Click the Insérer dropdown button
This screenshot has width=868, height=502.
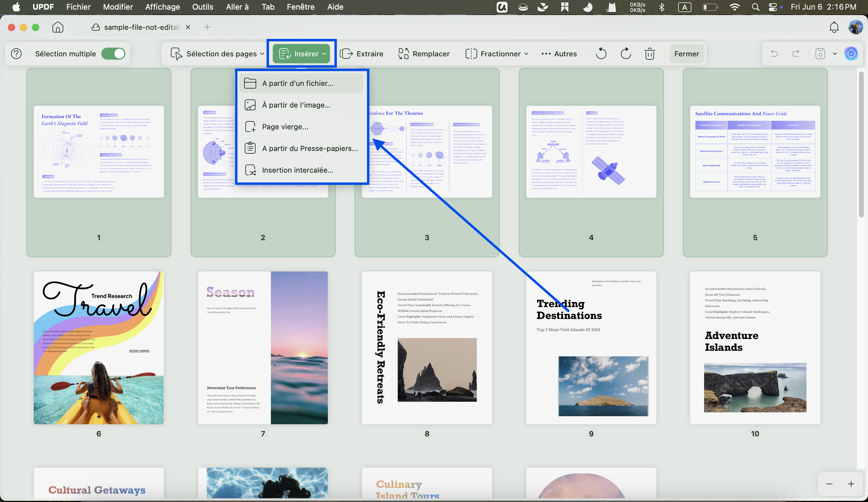(x=301, y=54)
